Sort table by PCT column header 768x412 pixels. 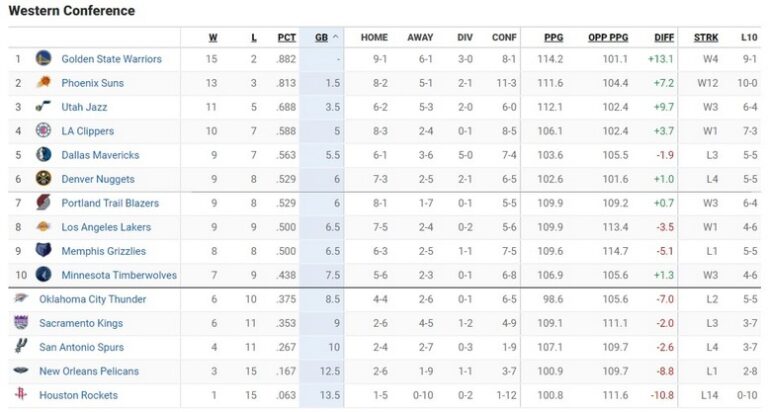pos(287,37)
